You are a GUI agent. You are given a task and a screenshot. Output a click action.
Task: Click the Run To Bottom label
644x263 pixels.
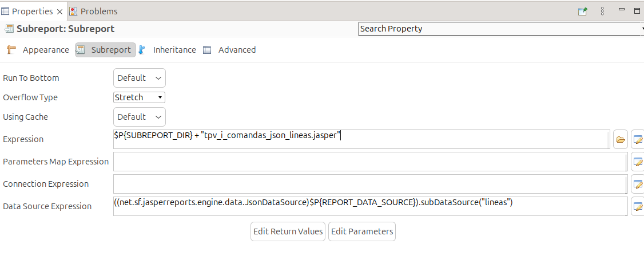(x=31, y=78)
